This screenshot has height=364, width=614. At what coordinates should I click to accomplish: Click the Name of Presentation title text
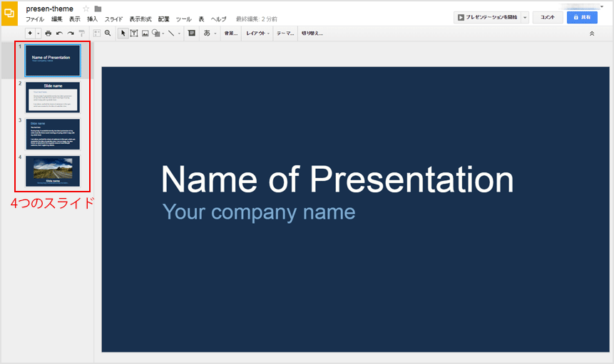pos(337,179)
